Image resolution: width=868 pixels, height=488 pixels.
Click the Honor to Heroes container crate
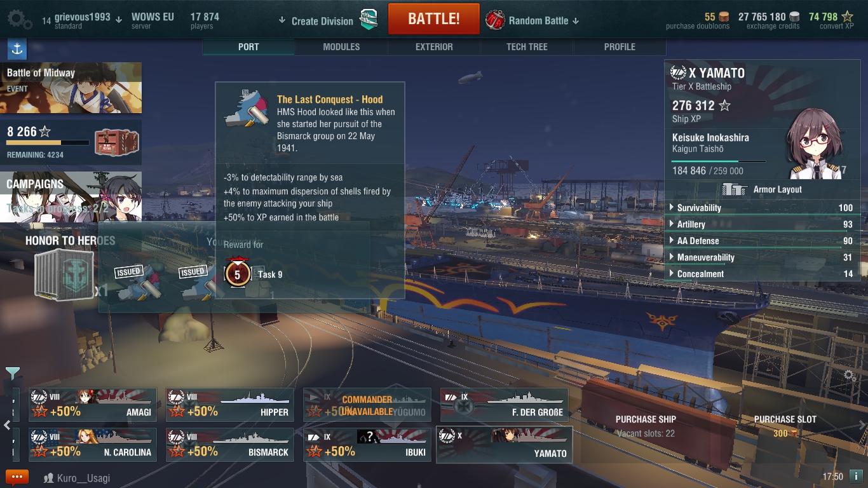pyautogui.click(x=64, y=274)
